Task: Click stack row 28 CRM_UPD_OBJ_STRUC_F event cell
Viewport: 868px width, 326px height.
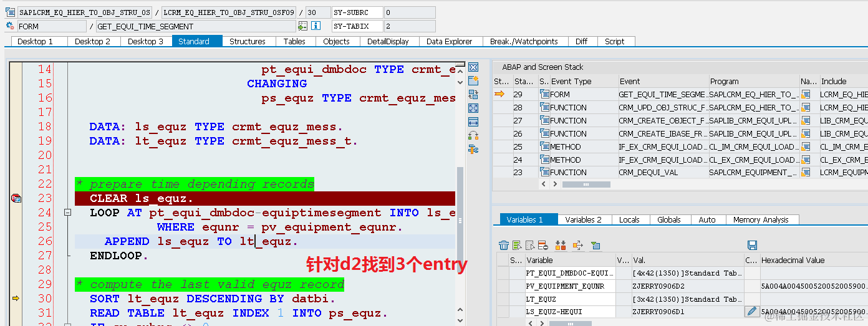Action: click(663, 107)
